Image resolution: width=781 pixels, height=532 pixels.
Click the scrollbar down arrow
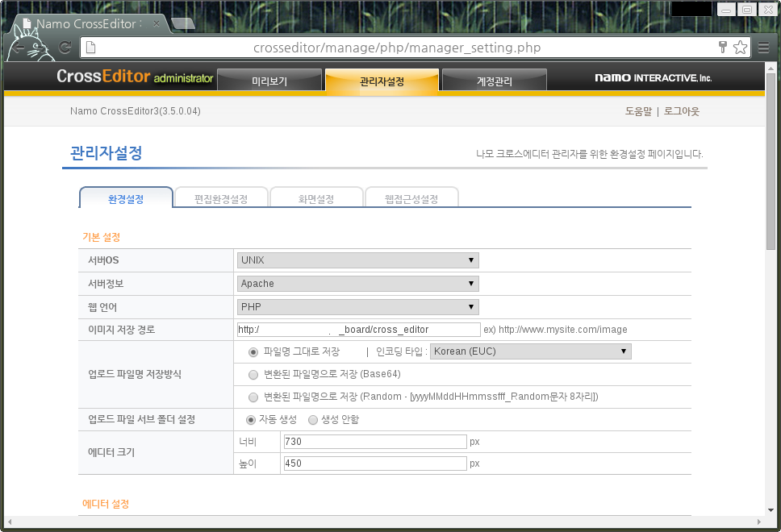tap(771, 510)
